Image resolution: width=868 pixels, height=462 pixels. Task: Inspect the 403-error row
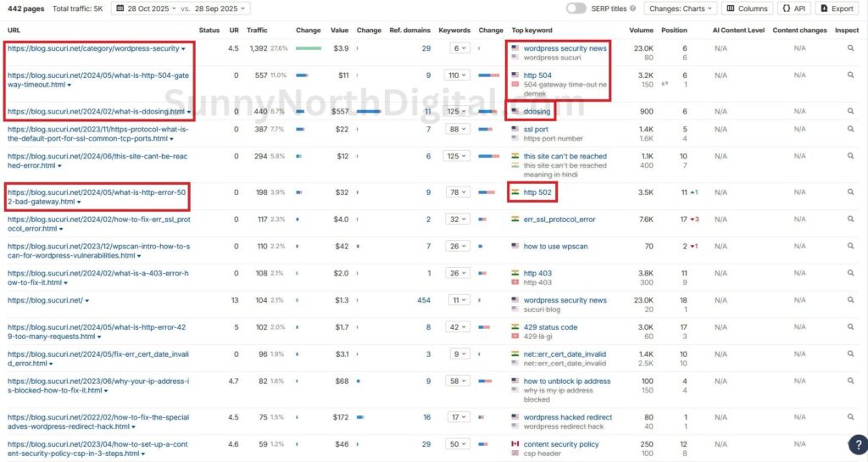[x=850, y=273]
